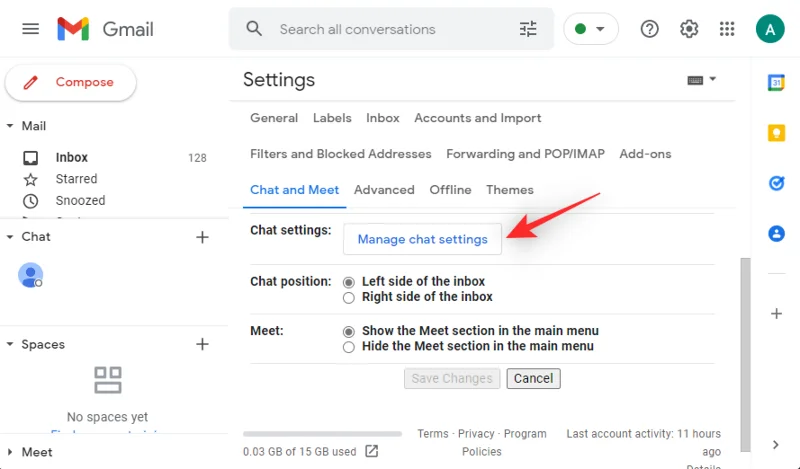Start a new chat plus icon

[203, 237]
